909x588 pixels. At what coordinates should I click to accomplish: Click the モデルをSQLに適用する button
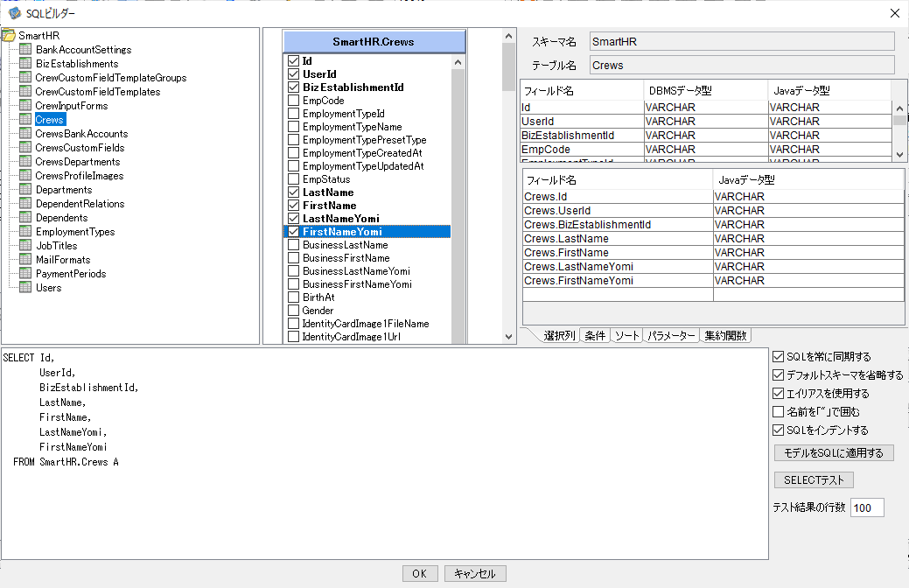(x=834, y=453)
